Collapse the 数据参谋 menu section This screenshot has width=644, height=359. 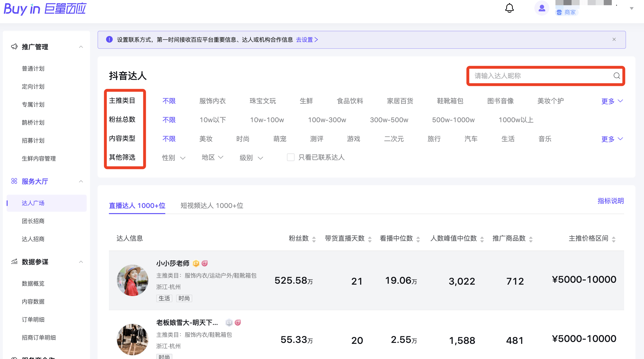81,262
